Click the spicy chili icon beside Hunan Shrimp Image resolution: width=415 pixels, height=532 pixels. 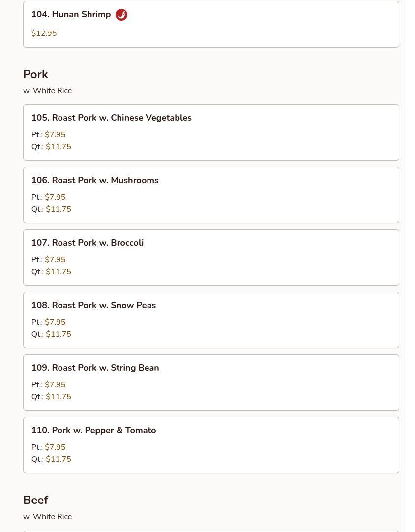click(x=121, y=15)
